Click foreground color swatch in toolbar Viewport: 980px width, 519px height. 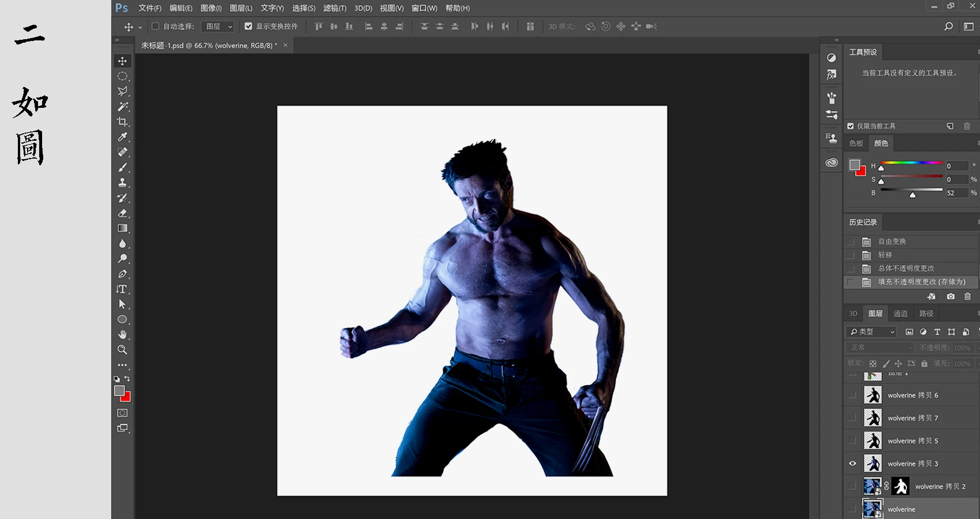[119, 390]
